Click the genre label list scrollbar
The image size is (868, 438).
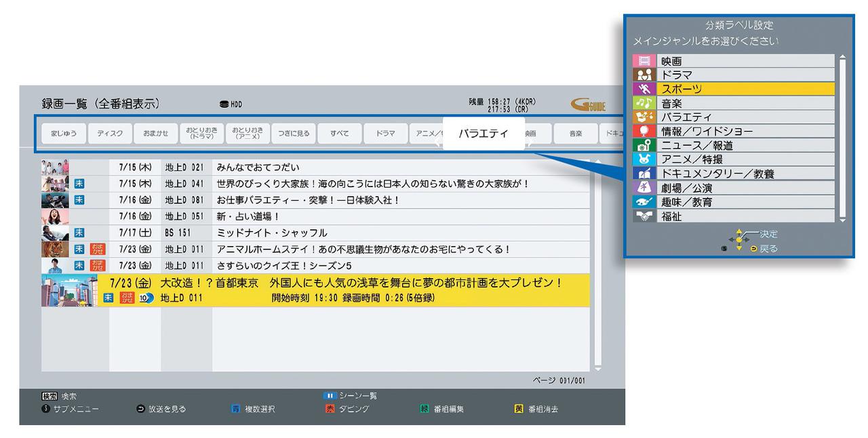pyautogui.click(x=843, y=139)
